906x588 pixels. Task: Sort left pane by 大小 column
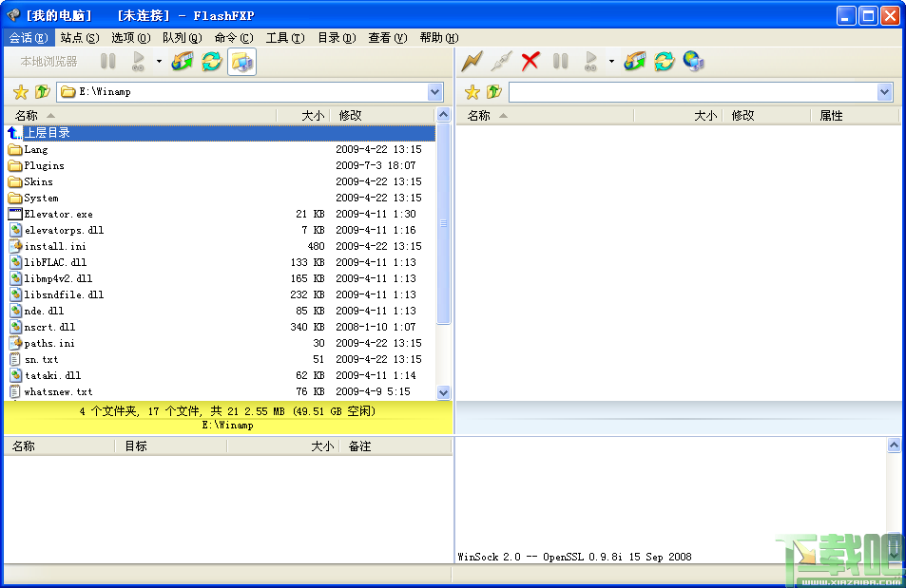pos(303,116)
